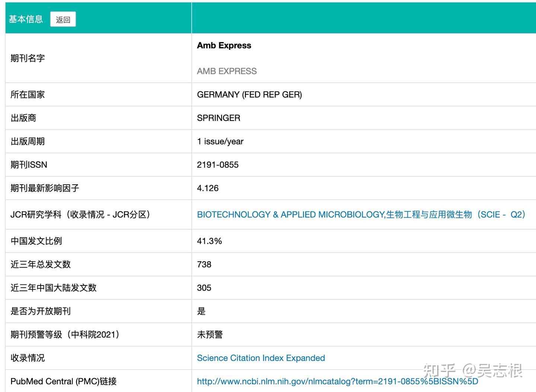The width and height of the screenshot is (536, 392).
Task: Select the gray AMB EXPRESS subtitle text
Action: pos(227,71)
